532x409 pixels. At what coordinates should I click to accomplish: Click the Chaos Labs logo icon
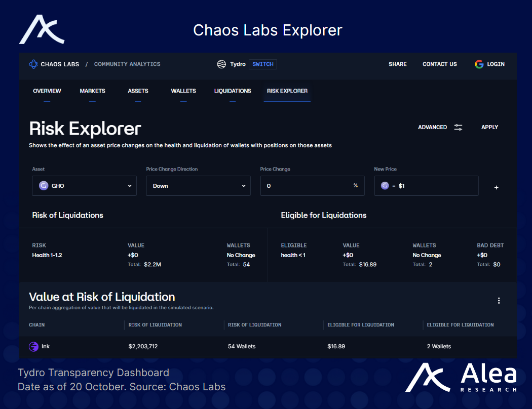pyautogui.click(x=33, y=64)
